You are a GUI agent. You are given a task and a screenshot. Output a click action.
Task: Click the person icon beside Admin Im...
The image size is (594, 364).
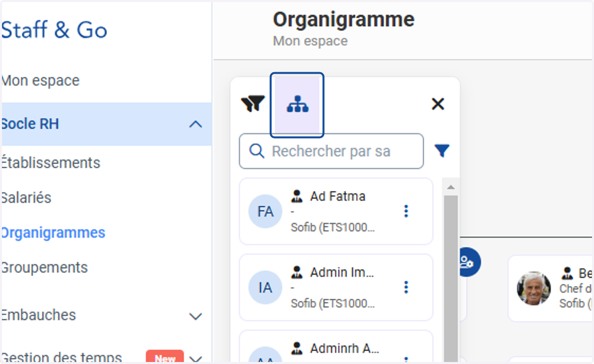[297, 272]
